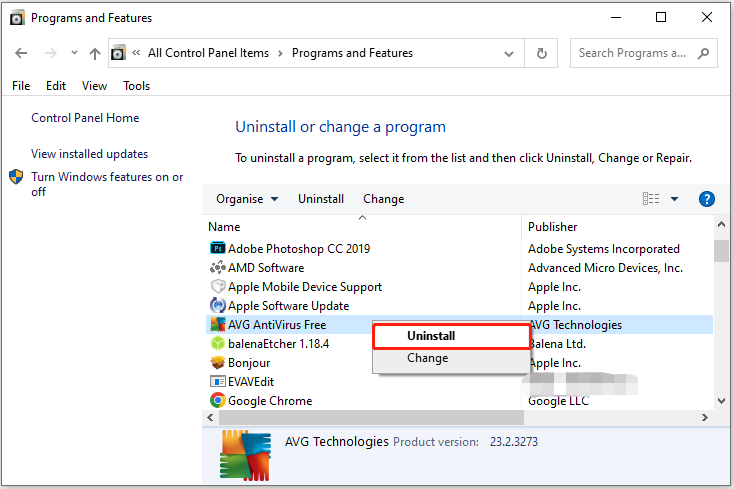Sort by the Publisher column header
The height and width of the screenshot is (489, 734).
(x=552, y=227)
